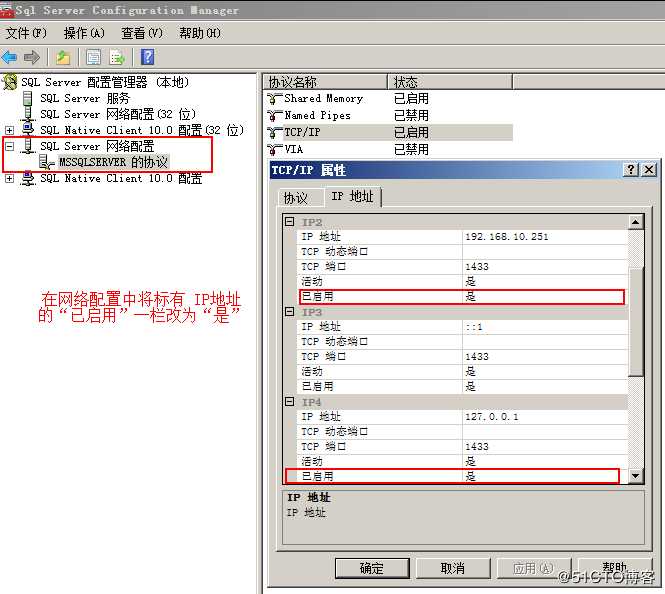The image size is (665, 594).
Task: Click the IP2 TCP 端口 value 1433
Action: pos(477,267)
